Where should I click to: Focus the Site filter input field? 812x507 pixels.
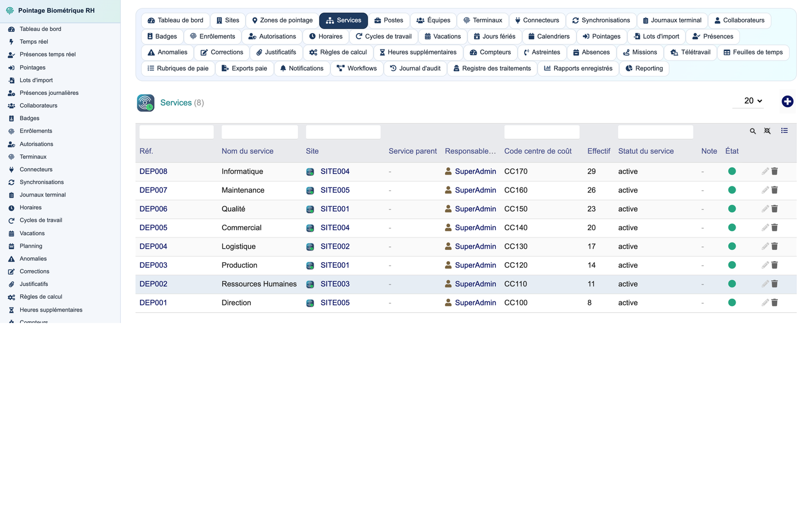click(343, 132)
